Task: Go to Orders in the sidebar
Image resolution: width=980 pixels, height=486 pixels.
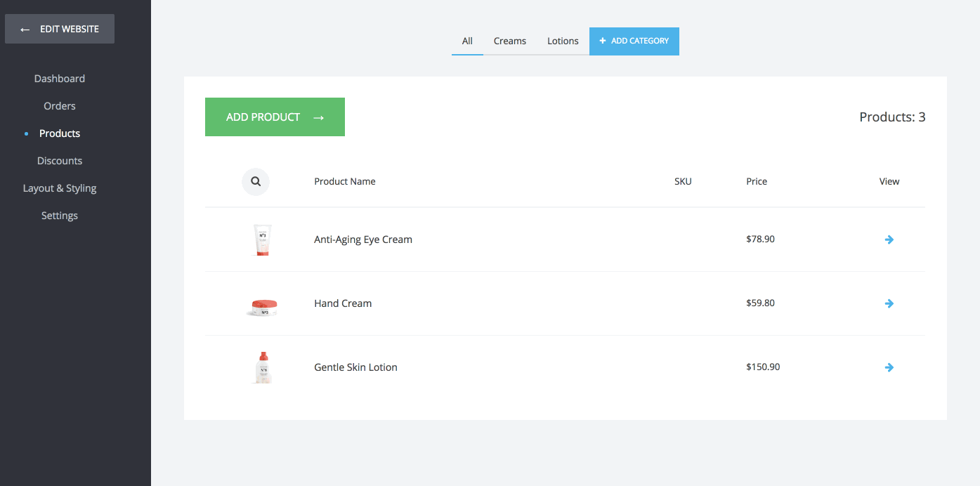Action: click(60, 106)
